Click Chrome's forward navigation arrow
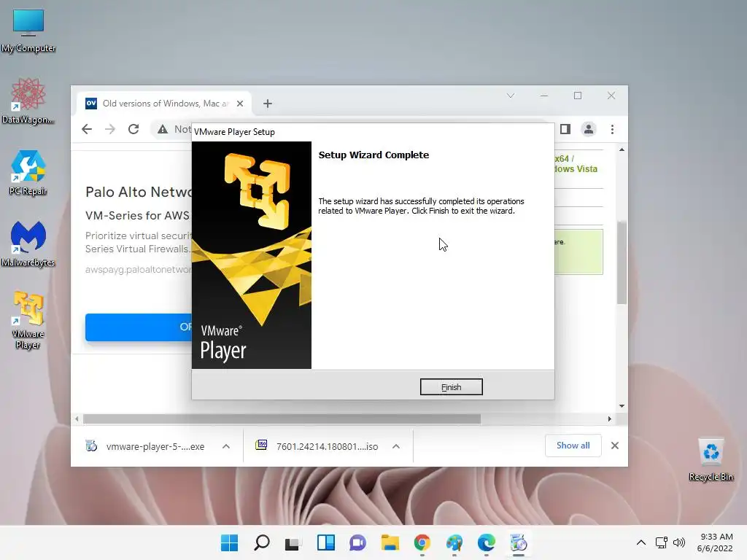This screenshot has height=560, width=747. click(x=110, y=129)
